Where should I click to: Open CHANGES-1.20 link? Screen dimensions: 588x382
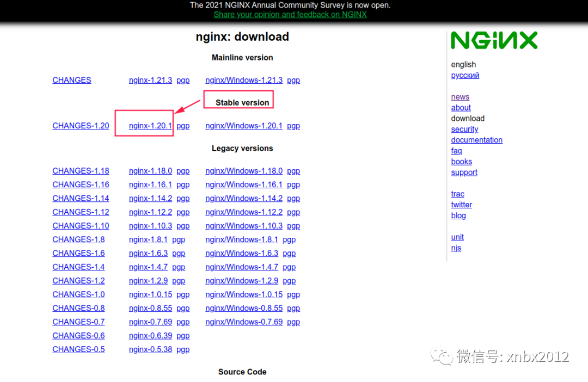click(x=81, y=126)
